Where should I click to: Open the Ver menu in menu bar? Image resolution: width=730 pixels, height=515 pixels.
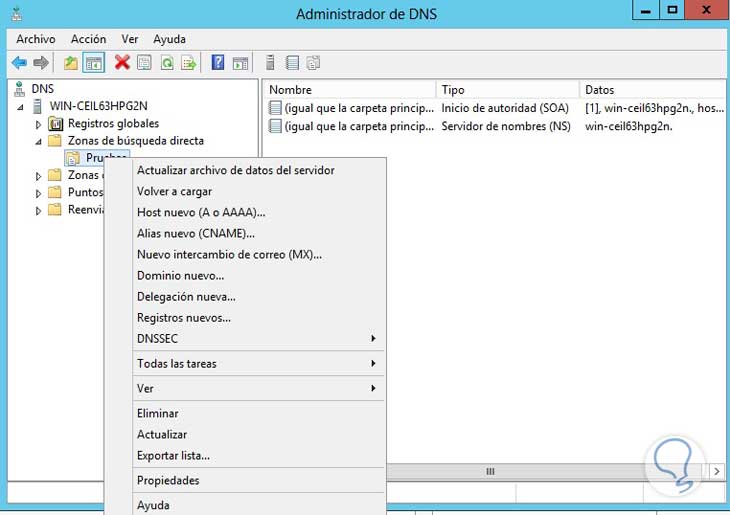(x=130, y=39)
